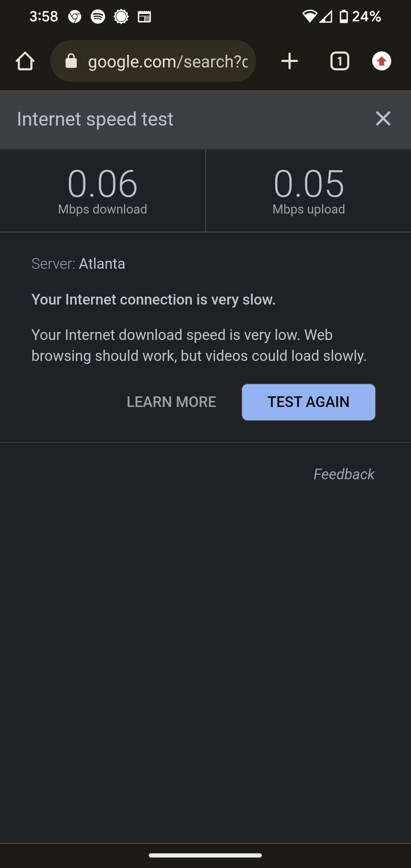The image size is (411, 868).
Task: Click the TEST AGAIN button
Action: coord(309,402)
